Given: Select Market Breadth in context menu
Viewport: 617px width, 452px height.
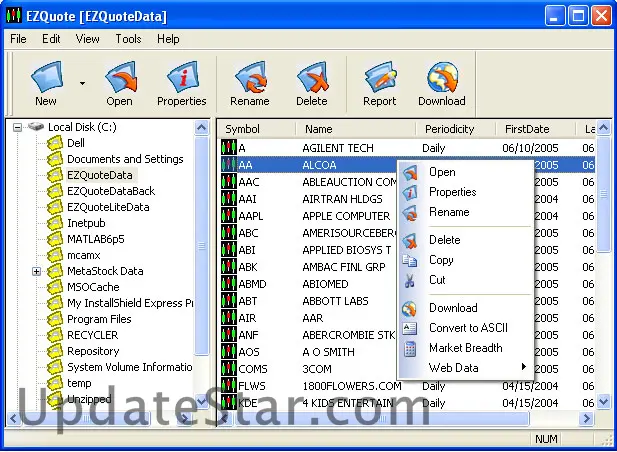Looking at the screenshot, I should (465, 348).
